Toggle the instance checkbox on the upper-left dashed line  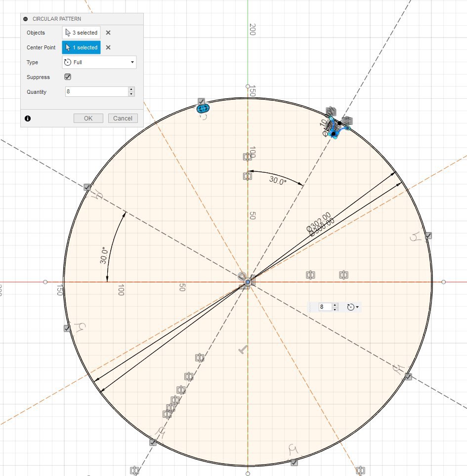(x=87, y=187)
